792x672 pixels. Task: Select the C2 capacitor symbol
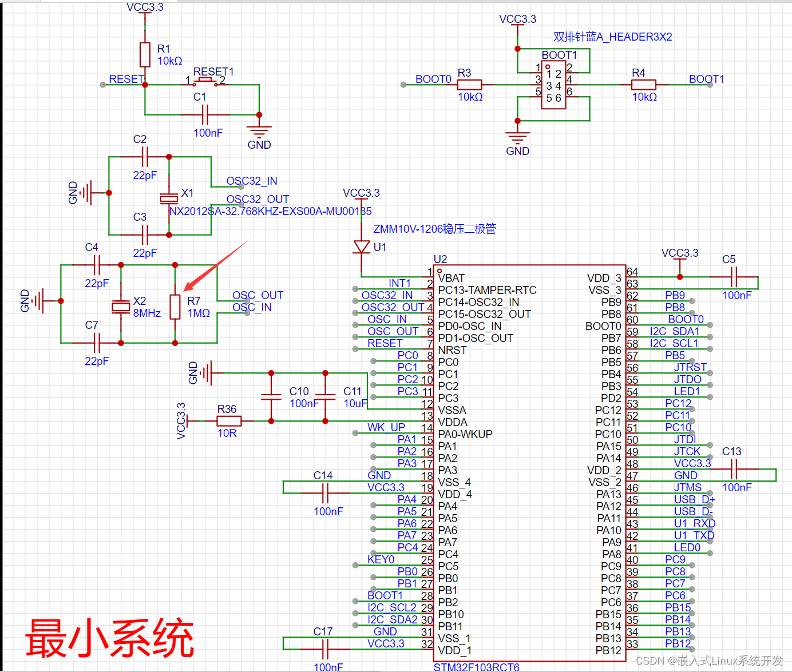click(x=145, y=156)
